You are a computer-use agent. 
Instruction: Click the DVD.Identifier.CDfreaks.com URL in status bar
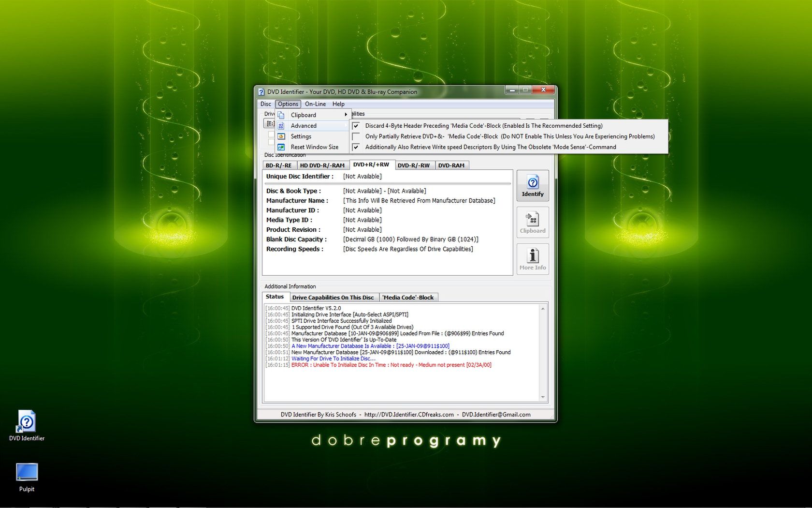[x=409, y=415]
